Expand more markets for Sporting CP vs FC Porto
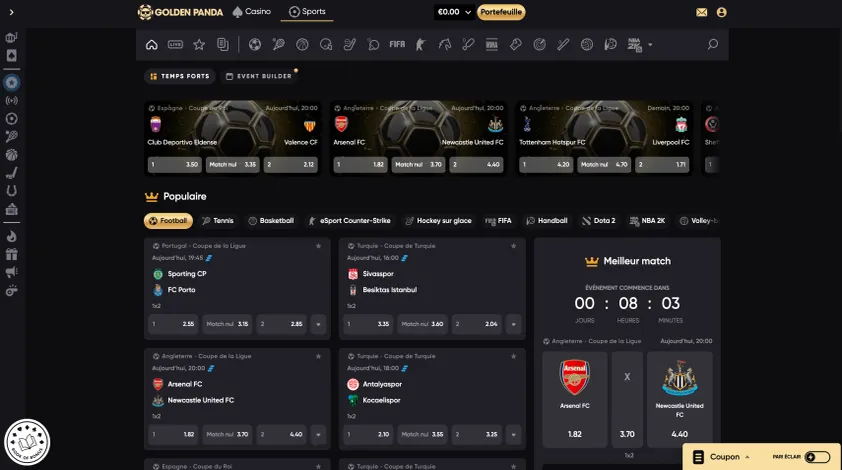 (318, 324)
